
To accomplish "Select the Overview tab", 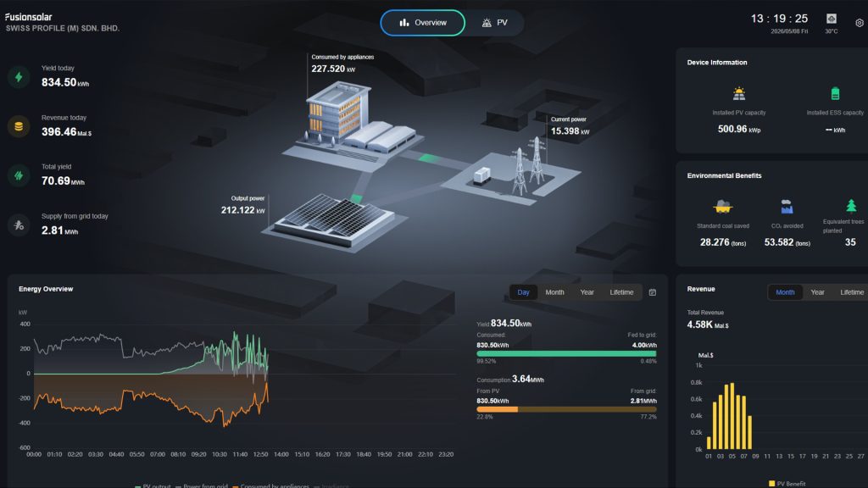I will [422, 23].
